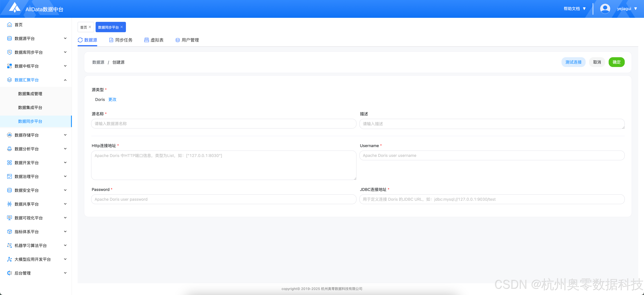
Task: Select 数据集成管理 in the sidebar
Action: tap(30, 94)
